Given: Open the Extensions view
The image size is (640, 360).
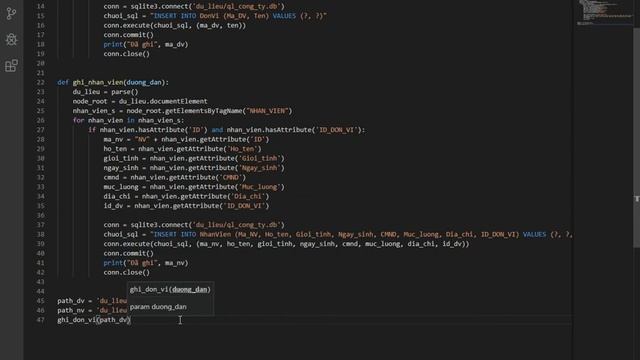Looking at the screenshot, I should tap(11, 65).
